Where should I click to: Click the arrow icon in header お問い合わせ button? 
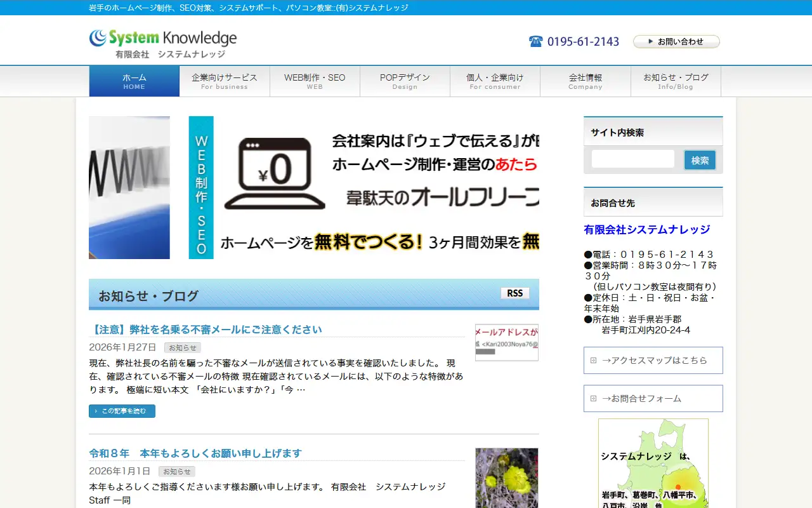[650, 41]
